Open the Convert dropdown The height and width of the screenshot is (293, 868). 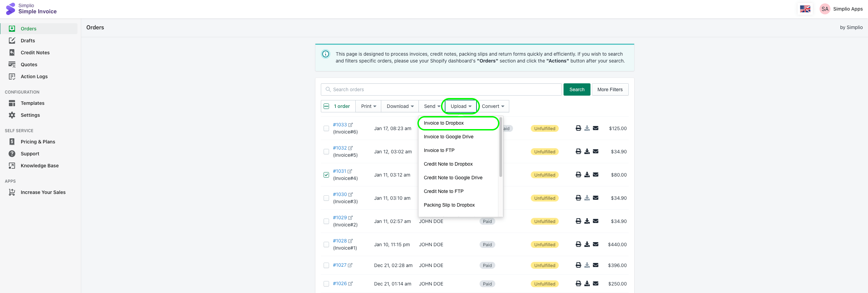(493, 106)
